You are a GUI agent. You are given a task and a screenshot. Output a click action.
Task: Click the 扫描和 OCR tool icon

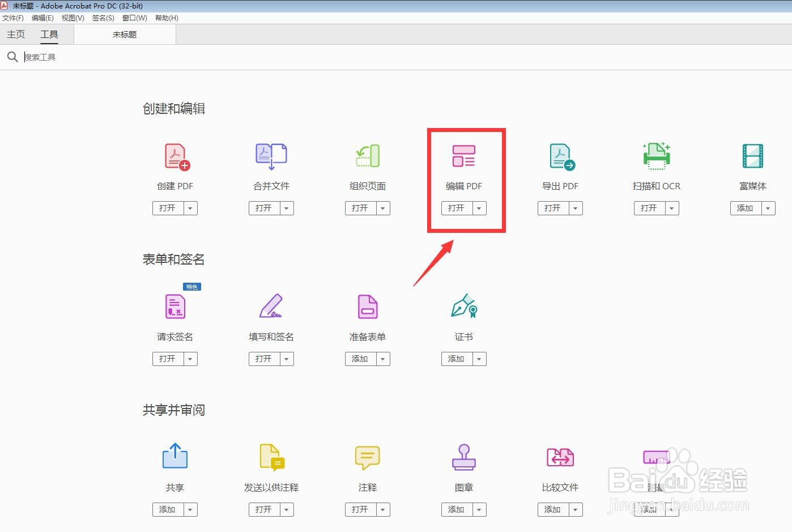point(657,156)
